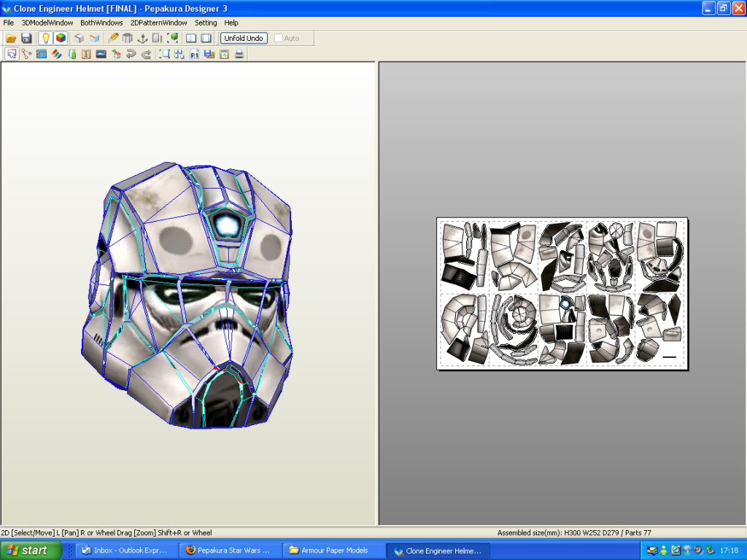Open the 3DModelWindow menu
The width and height of the screenshot is (747, 560).
point(47,23)
